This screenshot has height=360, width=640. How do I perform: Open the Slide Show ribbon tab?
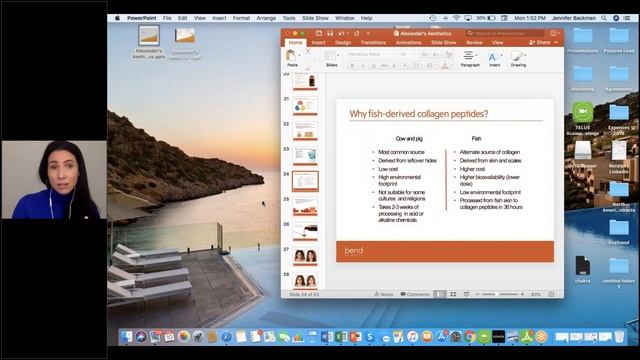[x=444, y=42]
